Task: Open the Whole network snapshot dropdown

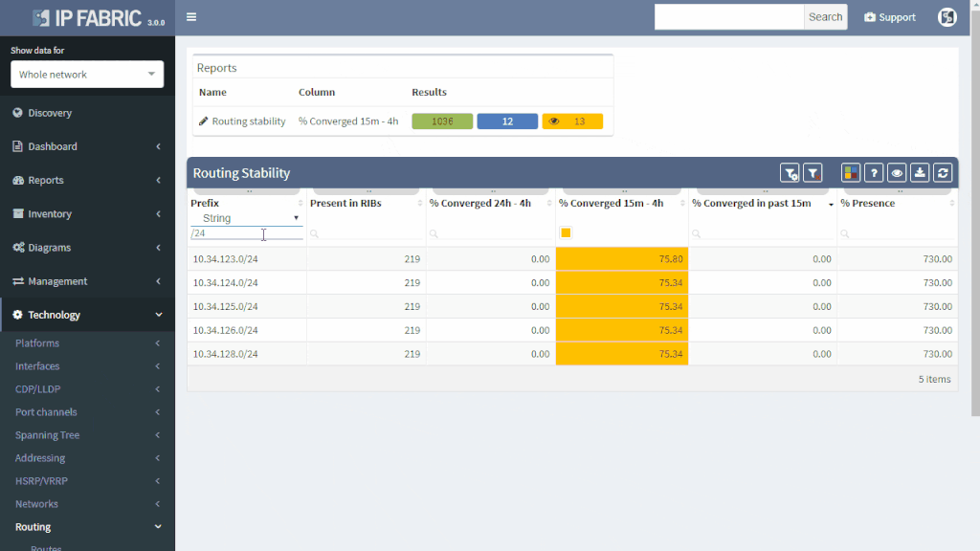Action: pos(87,75)
